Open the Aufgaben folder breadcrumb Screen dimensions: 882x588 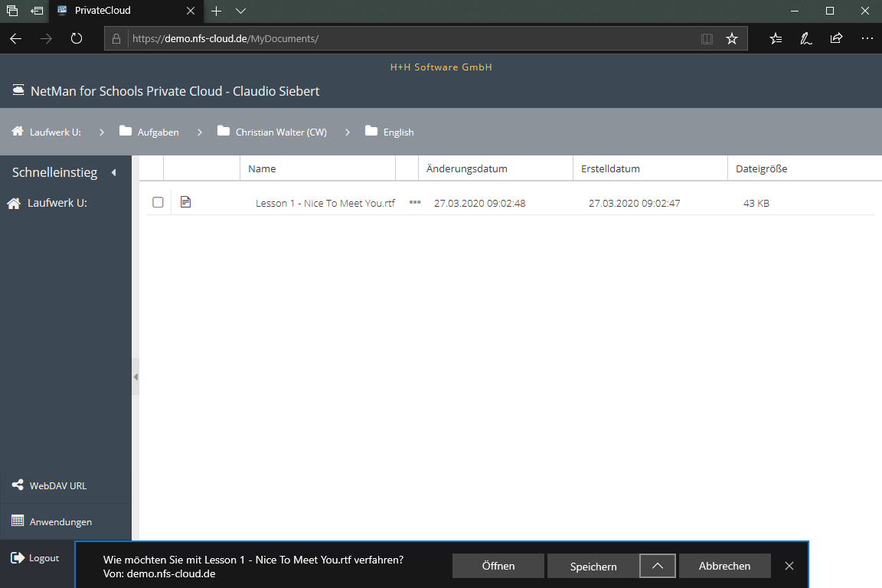click(158, 132)
